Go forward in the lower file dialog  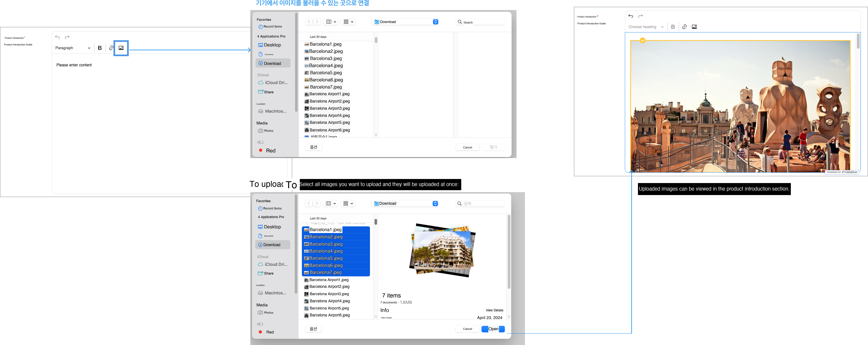[x=317, y=204]
